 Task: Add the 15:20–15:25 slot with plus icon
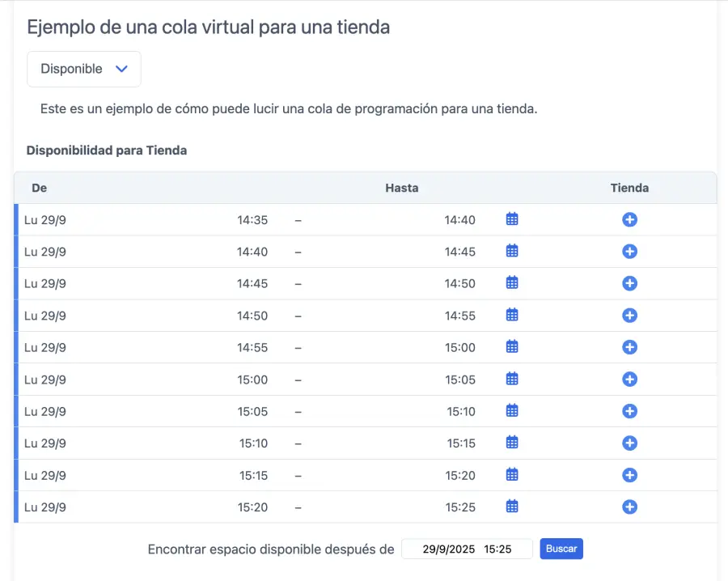pos(629,507)
